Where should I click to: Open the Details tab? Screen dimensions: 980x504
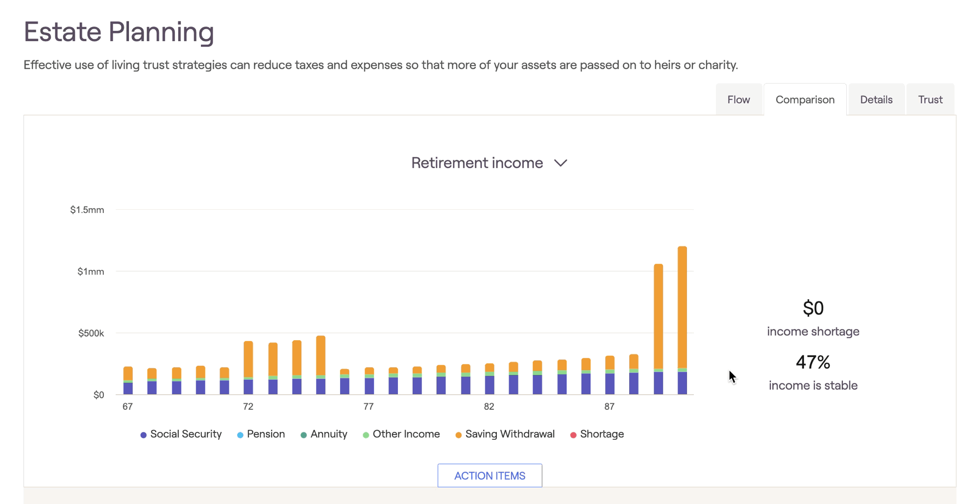point(876,100)
